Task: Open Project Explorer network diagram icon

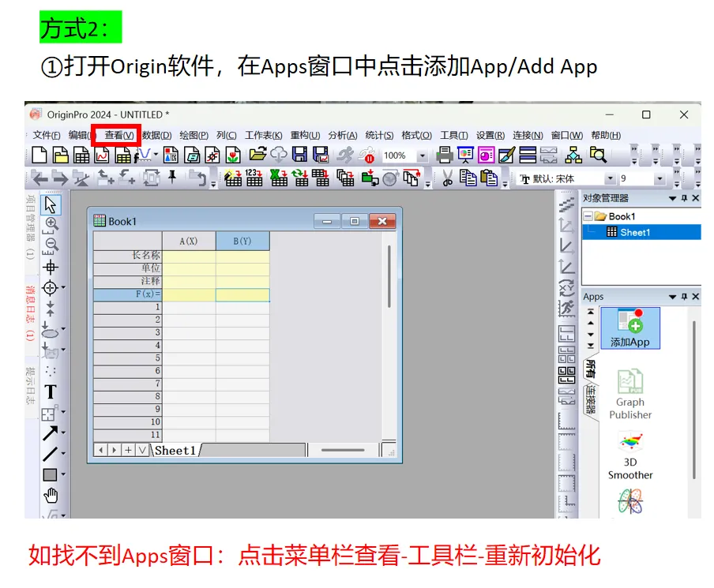Action: (x=573, y=155)
